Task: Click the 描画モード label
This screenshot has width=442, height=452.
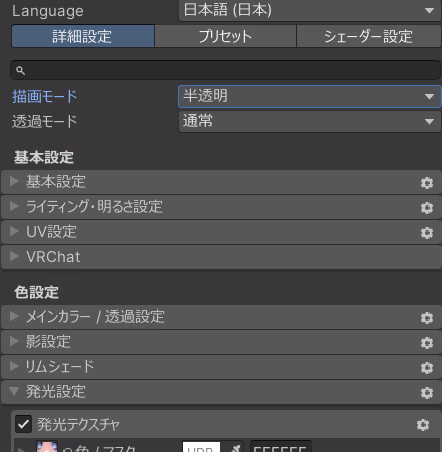Action: (x=45, y=97)
